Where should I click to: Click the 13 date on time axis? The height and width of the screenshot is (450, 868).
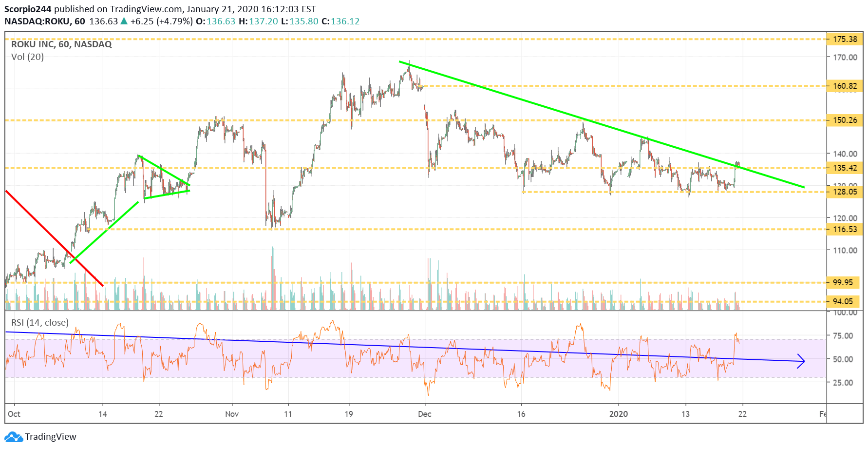tap(685, 414)
